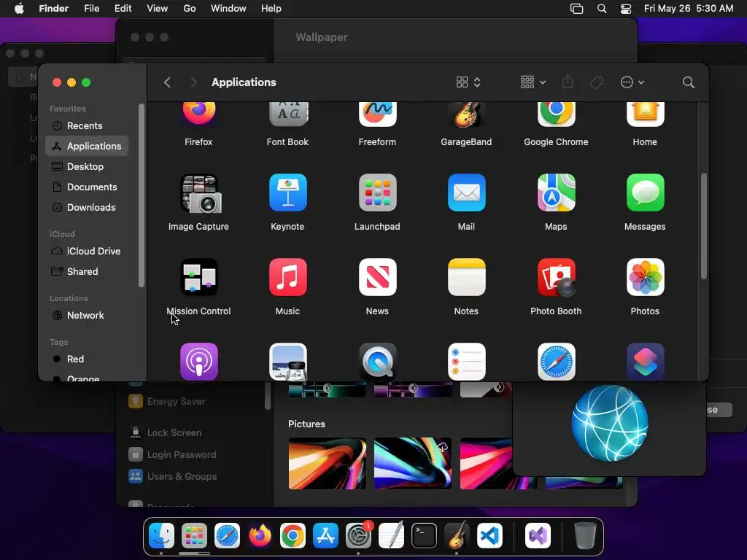Image resolution: width=747 pixels, height=560 pixels.
Task: Go to Downloads in the sidebar
Action: coord(87,208)
